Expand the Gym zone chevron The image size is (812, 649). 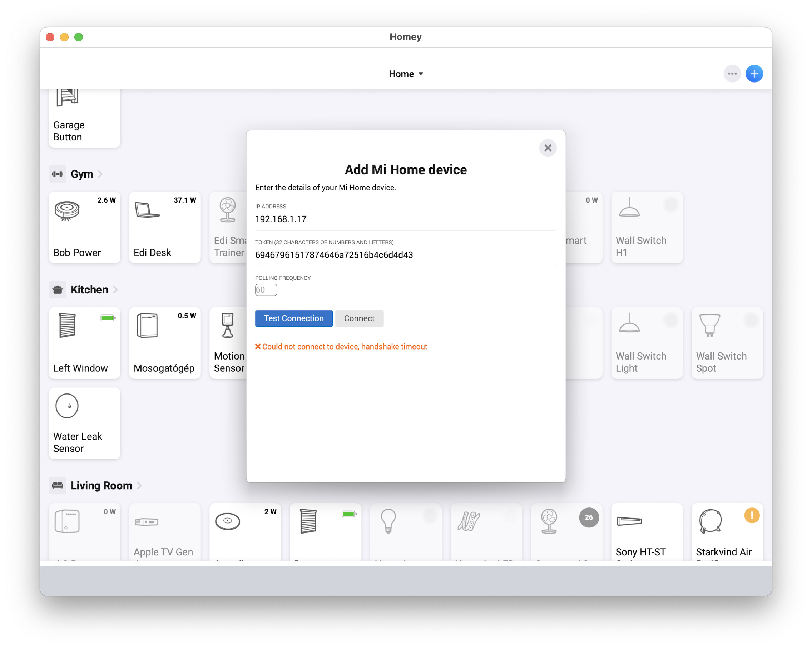coord(100,174)
